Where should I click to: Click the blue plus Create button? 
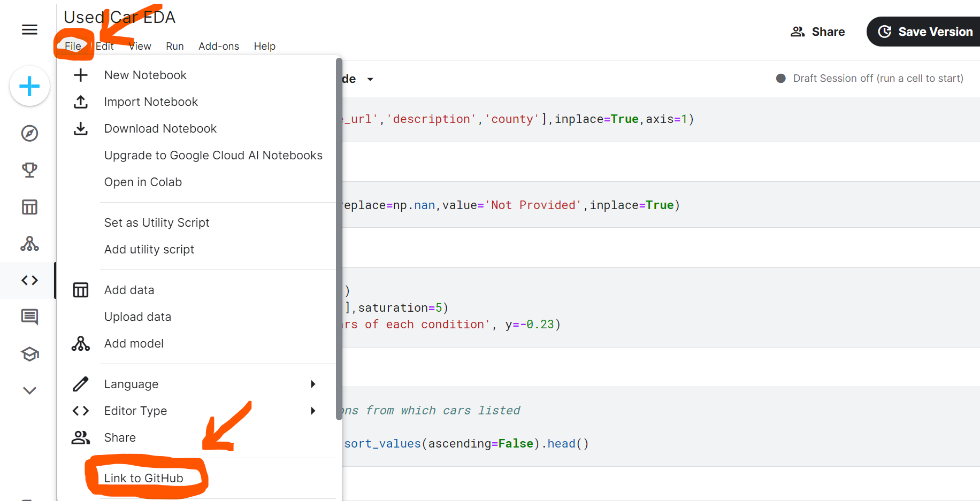point(29,86)
